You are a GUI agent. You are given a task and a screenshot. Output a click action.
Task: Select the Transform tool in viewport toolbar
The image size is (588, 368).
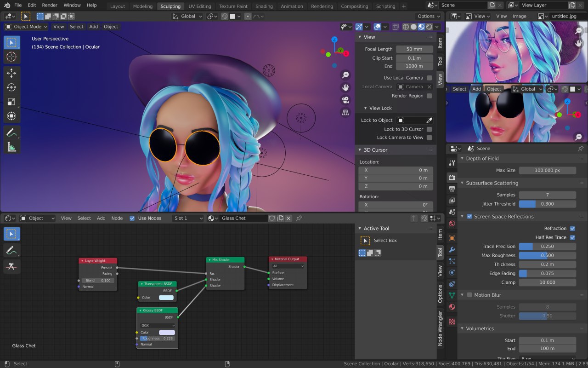11,116
